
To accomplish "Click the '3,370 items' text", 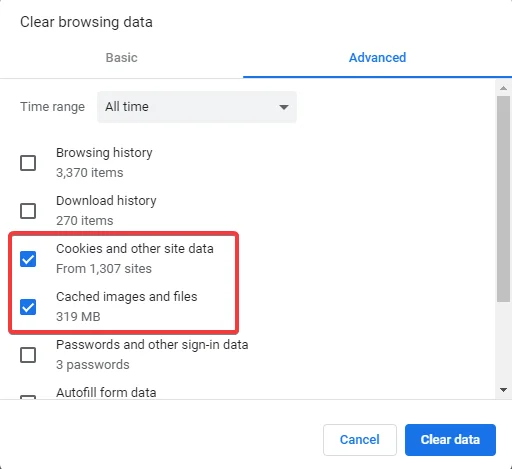I will (90, 173).
